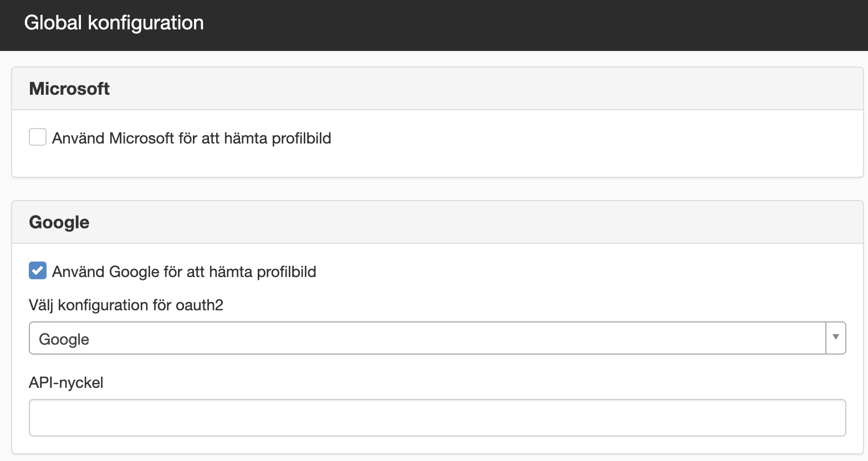Click the Microsoft panel heading
Image resolution: width=868 pixels, height=461 pixels.
click(69, 89)
